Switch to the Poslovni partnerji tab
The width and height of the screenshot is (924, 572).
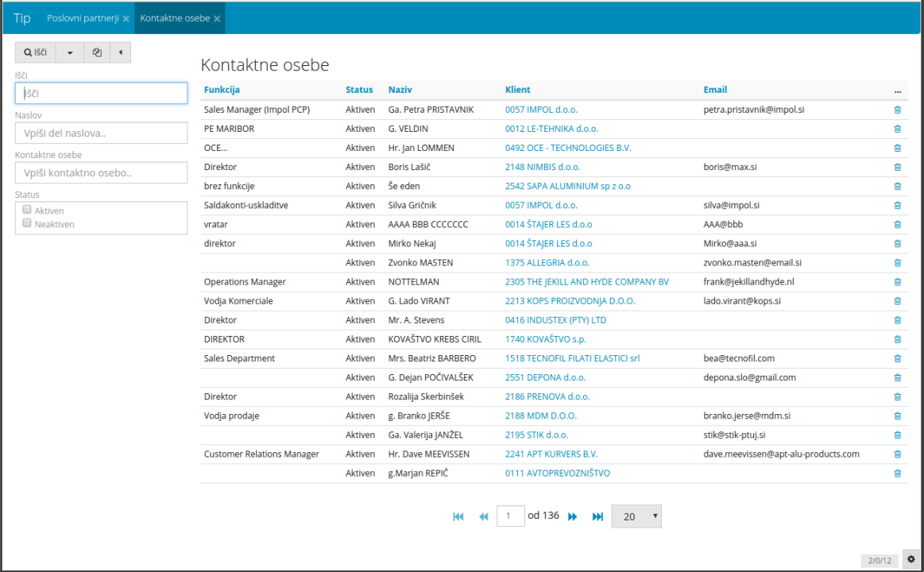click(82, 18)
